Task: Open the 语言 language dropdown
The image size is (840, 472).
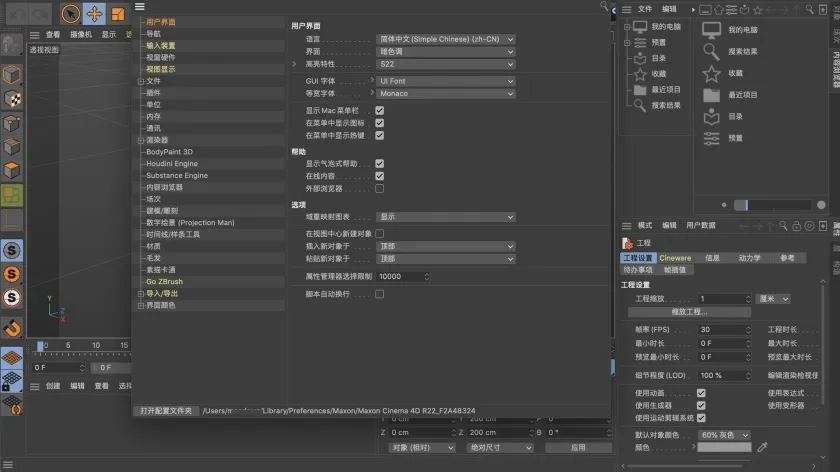Action: click(446, 39)
